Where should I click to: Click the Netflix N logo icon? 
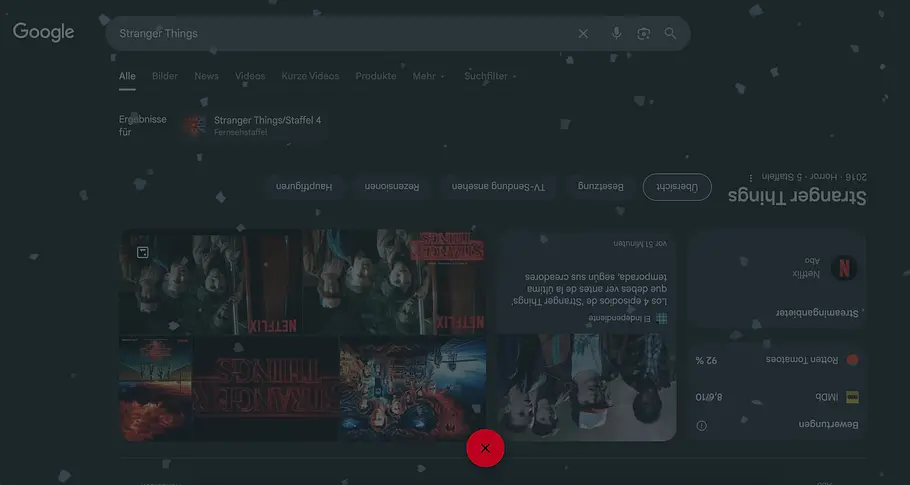(x=844, y=268)
